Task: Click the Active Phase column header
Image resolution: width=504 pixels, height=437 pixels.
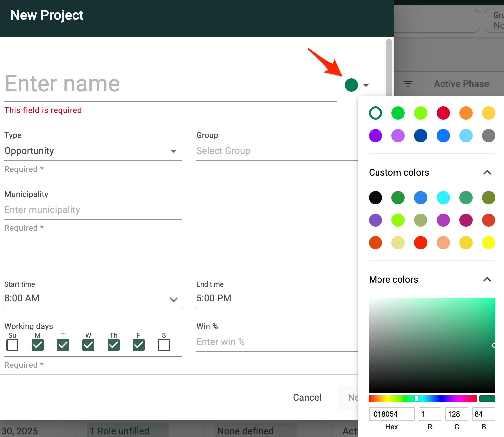Action: click(461, 84)
